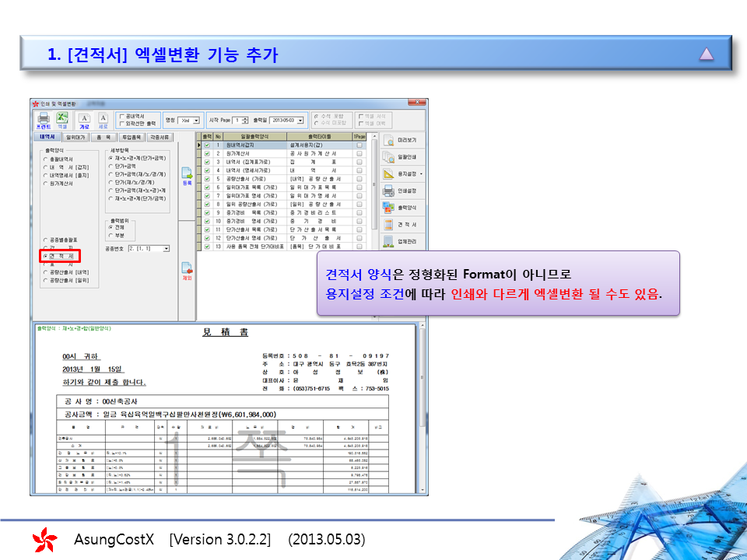
Task: Select 세로 portrait orientation icon
Action: (103, 119)
